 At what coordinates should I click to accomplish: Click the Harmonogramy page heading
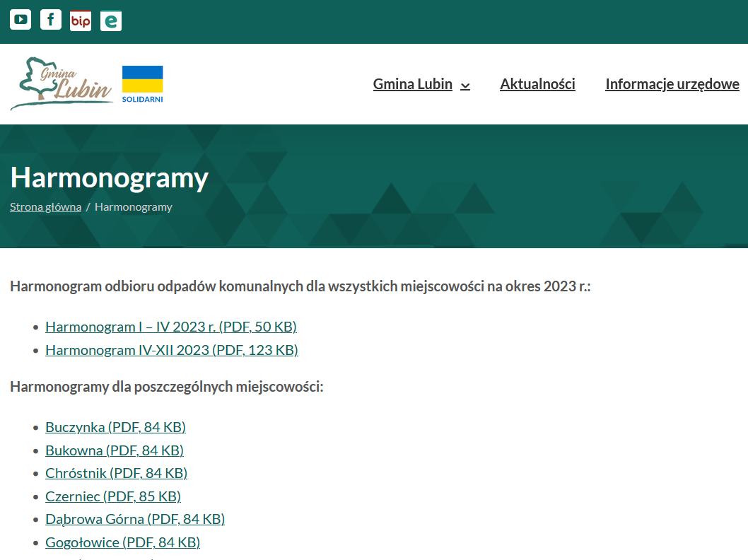[x=109, y=178]
